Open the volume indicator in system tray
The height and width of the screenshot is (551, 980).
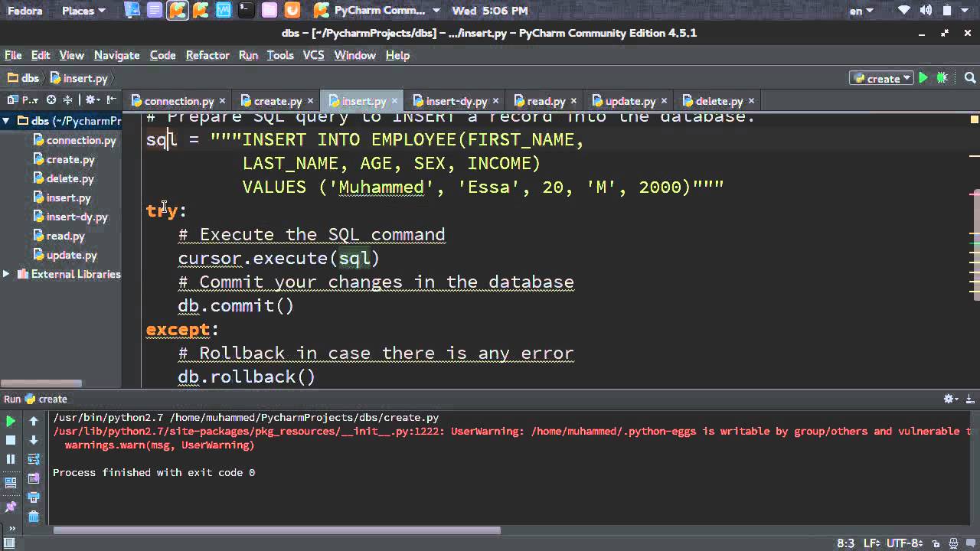pyautogui.click(x=926, y=11)
